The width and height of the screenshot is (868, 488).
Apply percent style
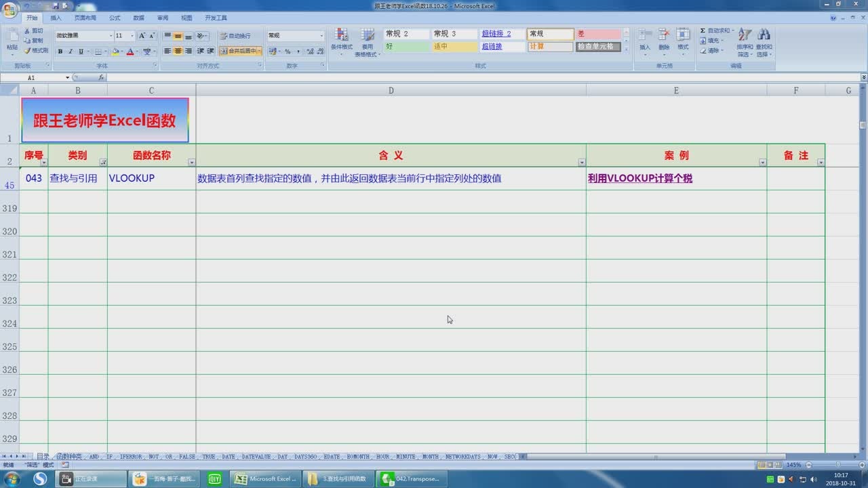click(288, 52)
